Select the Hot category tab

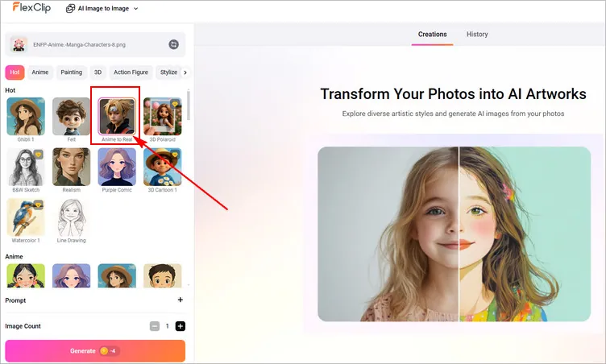(15, 72)
